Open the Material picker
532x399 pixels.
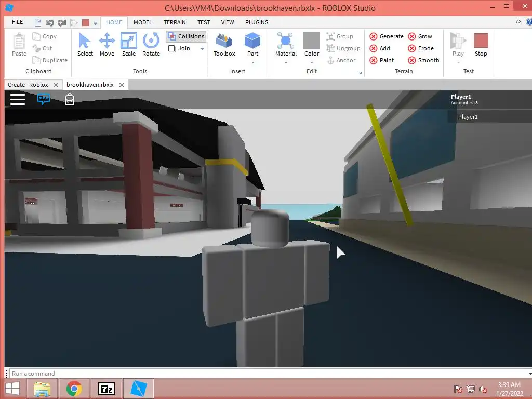pyautogui.click(x=286, y=45)
